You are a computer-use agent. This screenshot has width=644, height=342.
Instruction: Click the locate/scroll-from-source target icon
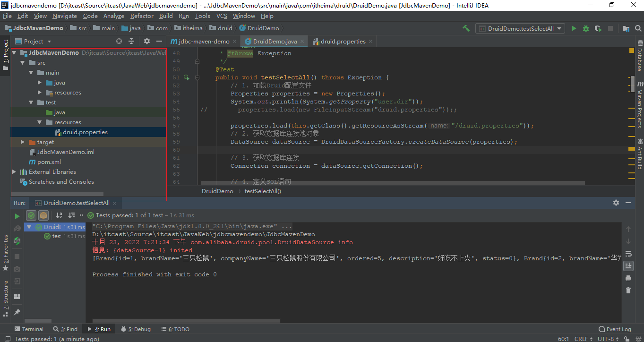click(x=119, y=42)
